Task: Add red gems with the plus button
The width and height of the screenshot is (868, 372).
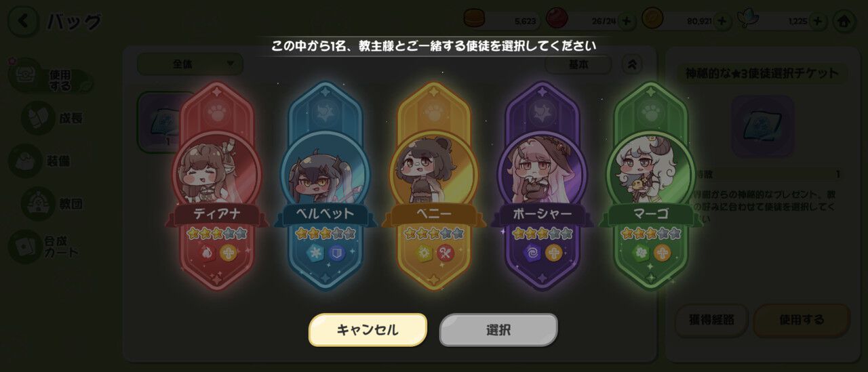Action: click(x=625, y=21)
